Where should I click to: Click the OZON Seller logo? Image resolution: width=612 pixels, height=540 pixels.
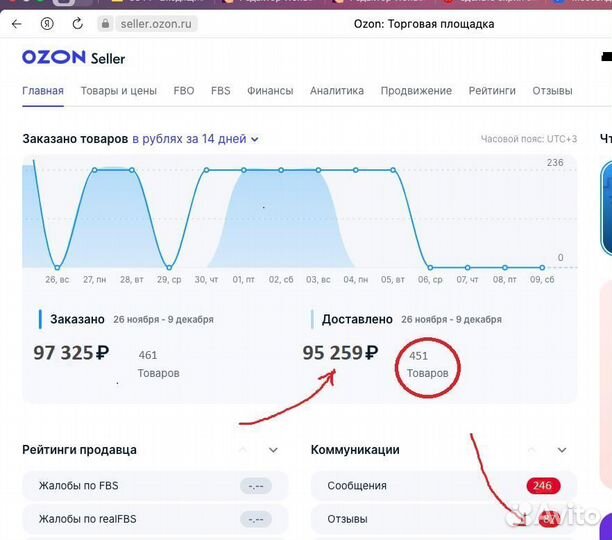73,58
